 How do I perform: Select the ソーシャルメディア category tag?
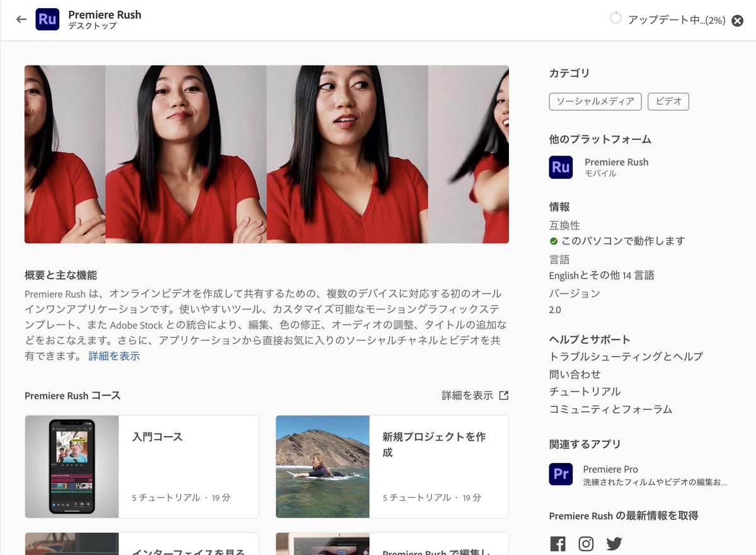[x=595, y=101]
